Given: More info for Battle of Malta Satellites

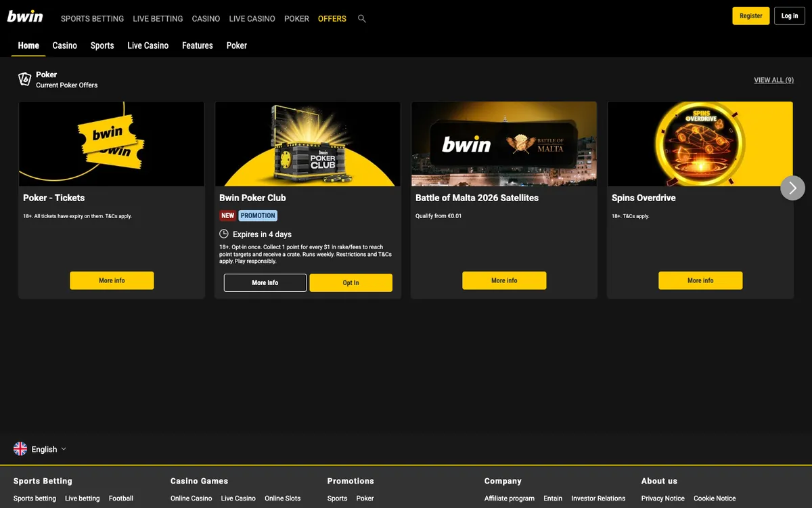Looking at the screenshot, I should [504, 280].
